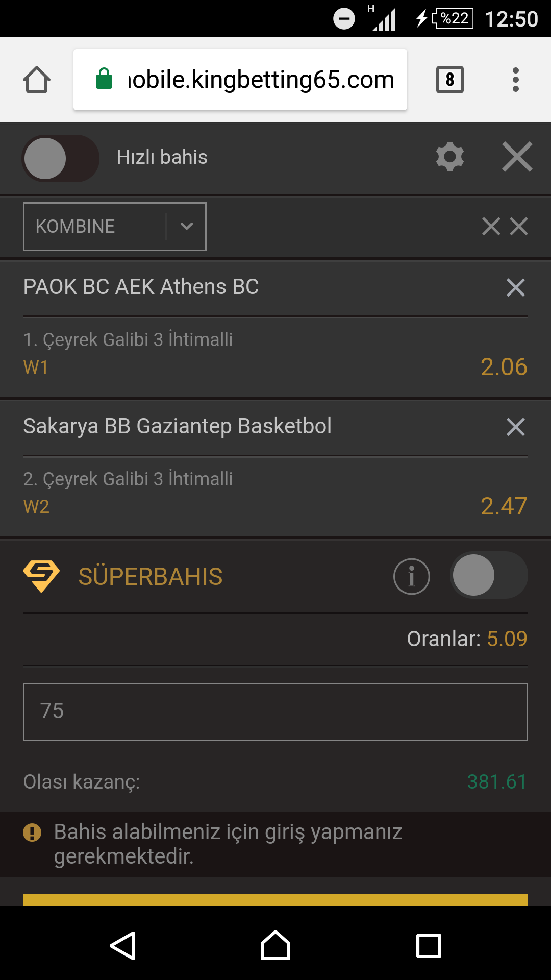Viewport: 551px width, 980px height.
Task: Toggle Hızlı bahis switch
Action: click(x=60, y=158)
